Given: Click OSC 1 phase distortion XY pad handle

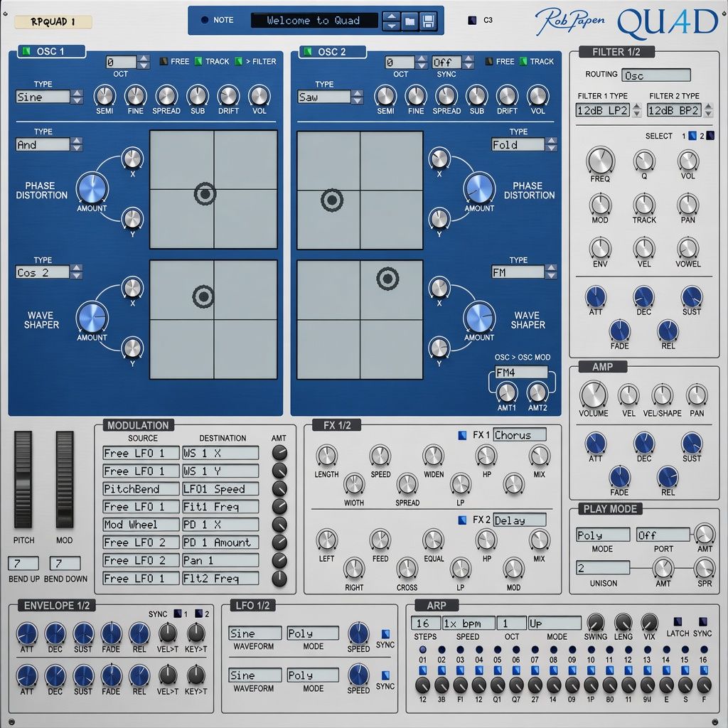Looking at the screenshot, I should [x=205, y=193].
